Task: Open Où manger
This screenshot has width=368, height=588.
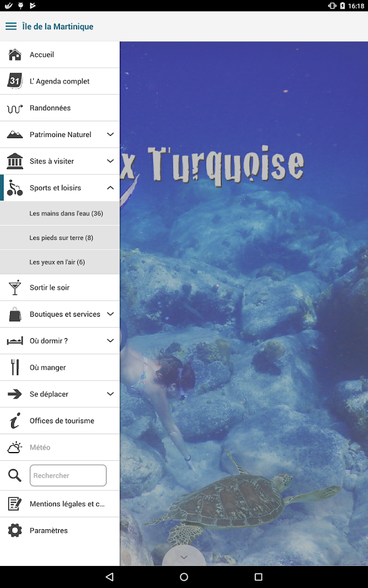Action: point(60,367)
